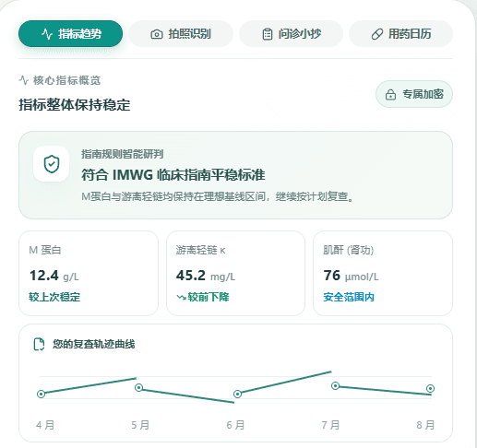Select the 5月 data point on chart
Screen dimensions: 477x448
(x=139, y=387)
